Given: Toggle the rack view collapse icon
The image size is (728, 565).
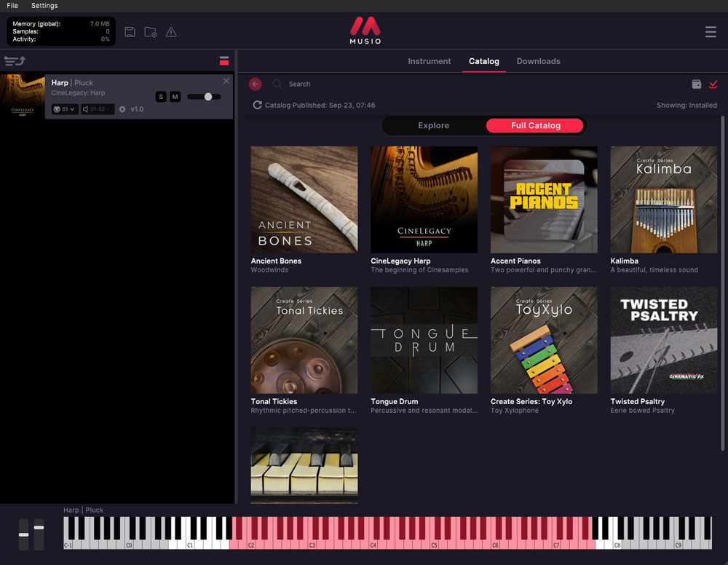Looking at the screenshot, I should click(x=223, y=61).
